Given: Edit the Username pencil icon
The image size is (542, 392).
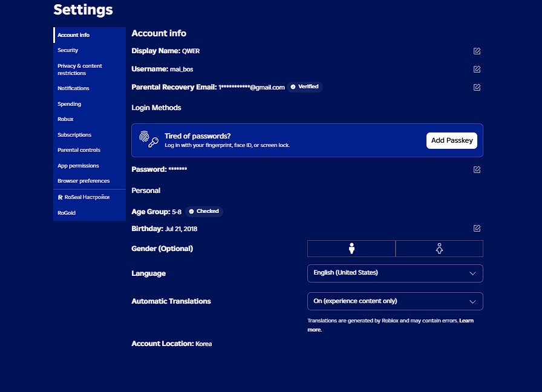Looking at the screenshot, I should [x=477, y=69].
